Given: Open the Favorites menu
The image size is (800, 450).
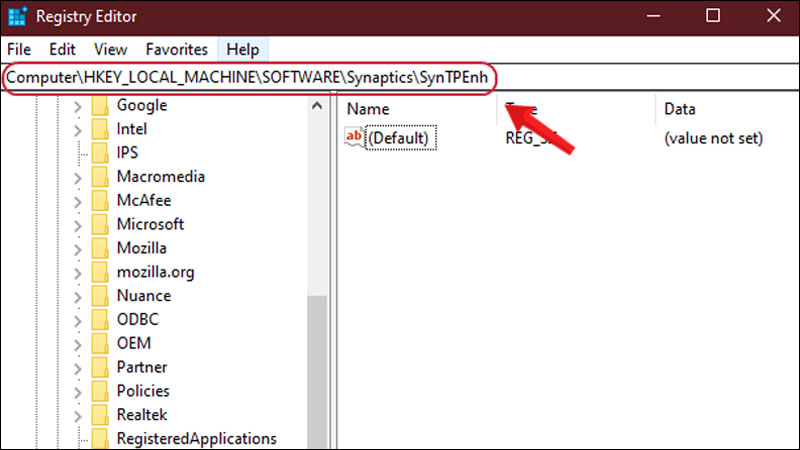Looking at the screenshot, I should pyautogui.click(x=177, y=49).
